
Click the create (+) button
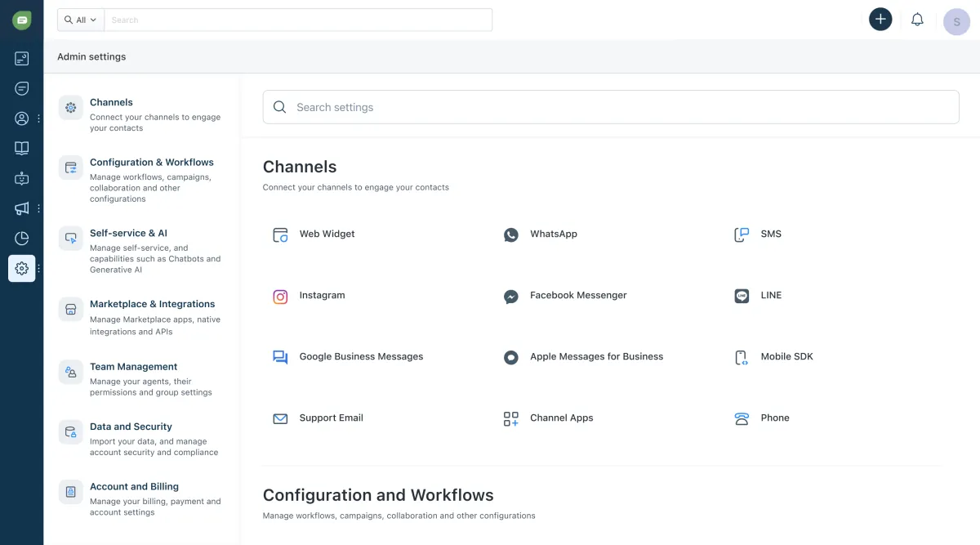point(880,19)
